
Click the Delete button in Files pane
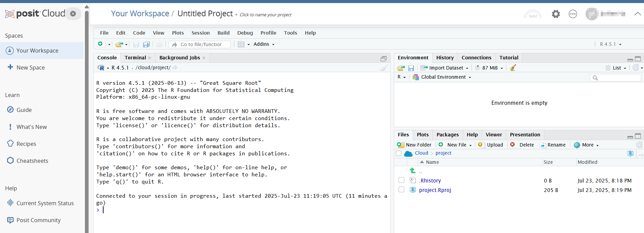(522, 145)
